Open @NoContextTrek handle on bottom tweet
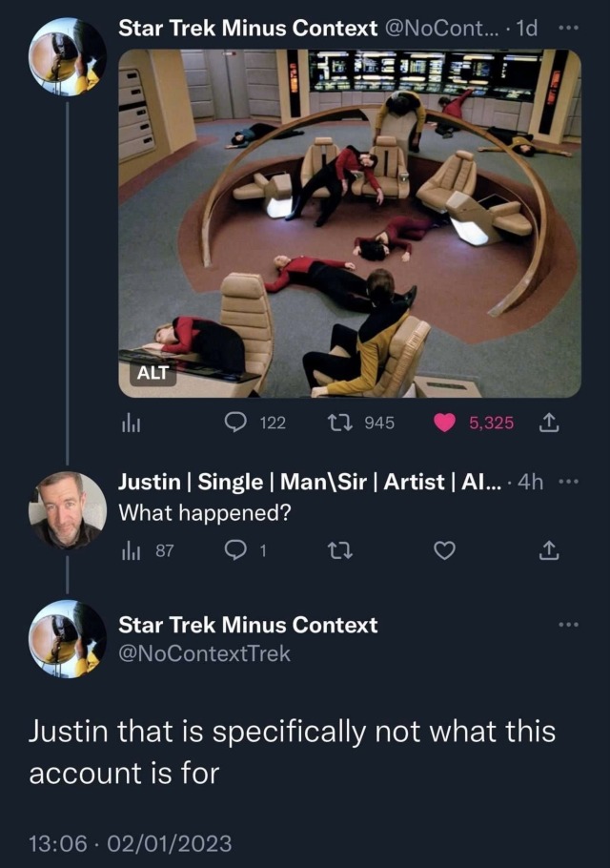 click(204, 653)
